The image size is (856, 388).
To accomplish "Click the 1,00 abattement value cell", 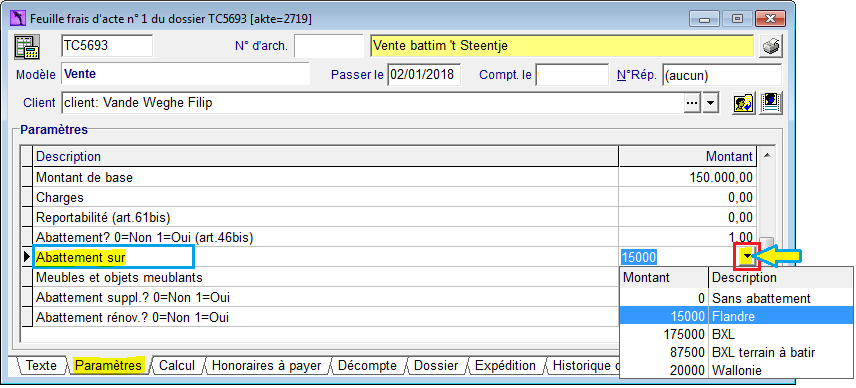I will point(688,237).
